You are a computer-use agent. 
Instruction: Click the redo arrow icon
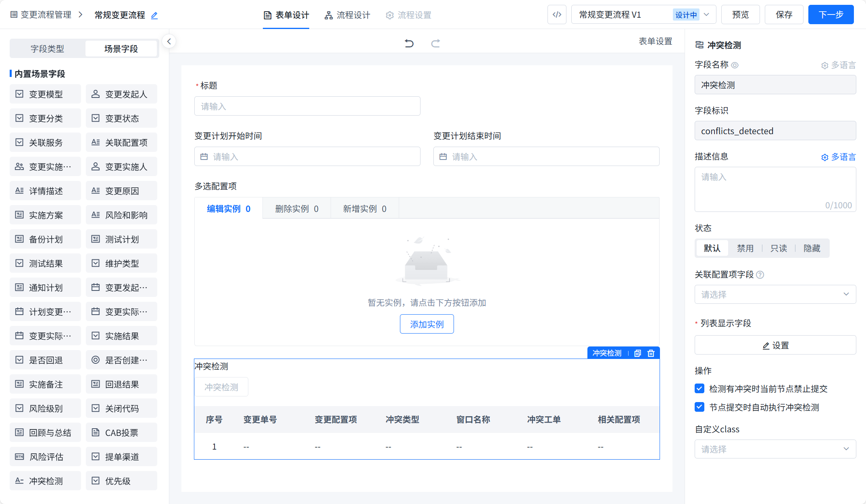pyautogui.click(x=435, y=43)
